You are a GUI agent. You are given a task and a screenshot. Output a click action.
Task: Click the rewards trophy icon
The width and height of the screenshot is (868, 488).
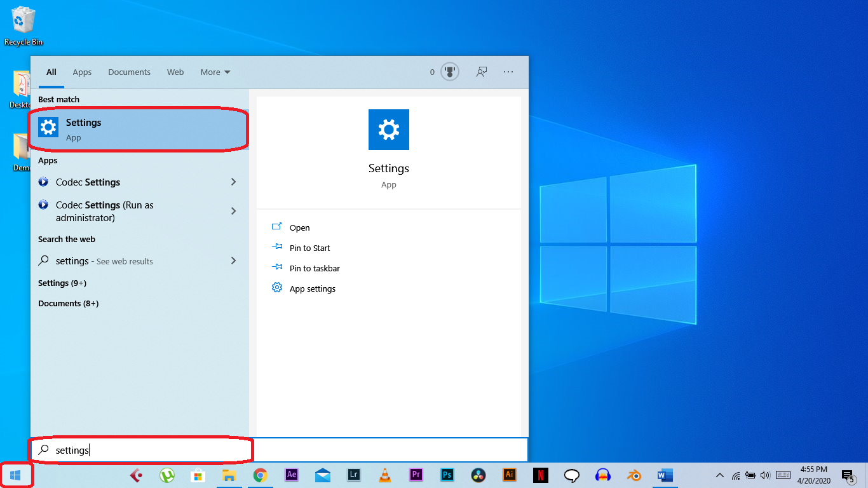pyautogui.click(x=450, y=72)
